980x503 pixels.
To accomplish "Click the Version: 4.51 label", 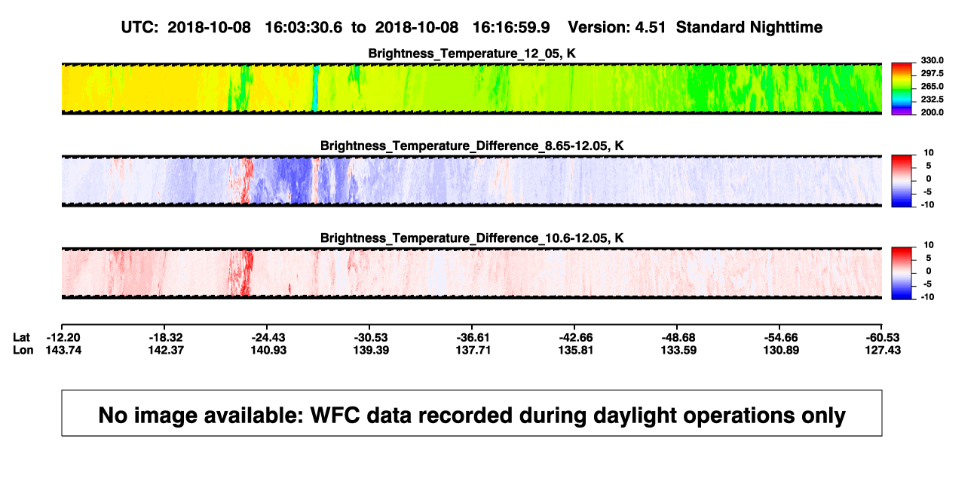I will point(618,27).
